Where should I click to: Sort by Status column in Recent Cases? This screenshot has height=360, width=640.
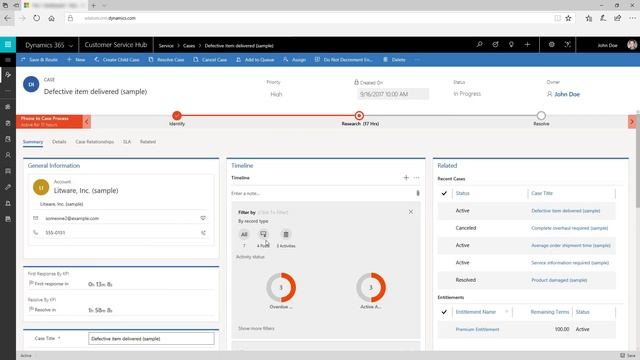(x=462, y=193)
